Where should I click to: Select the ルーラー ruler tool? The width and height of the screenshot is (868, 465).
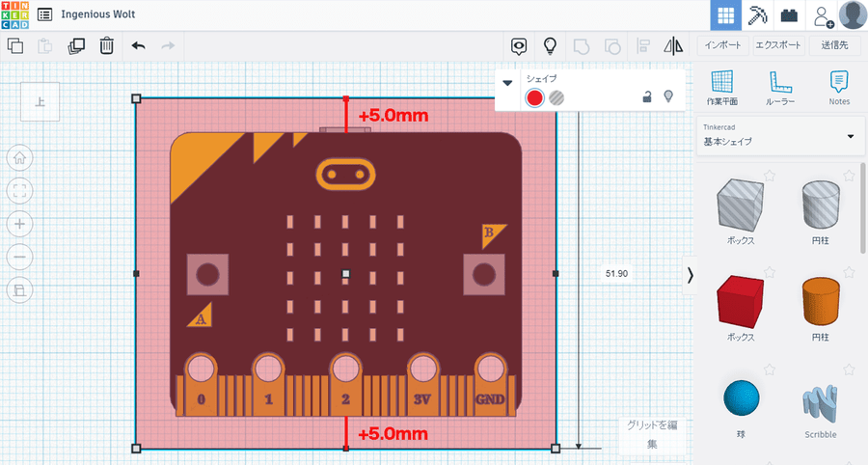tap(780, 88)
